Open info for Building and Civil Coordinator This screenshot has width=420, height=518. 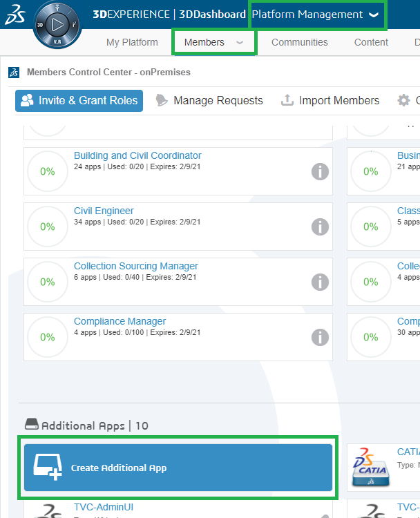(x=319, y=171)
